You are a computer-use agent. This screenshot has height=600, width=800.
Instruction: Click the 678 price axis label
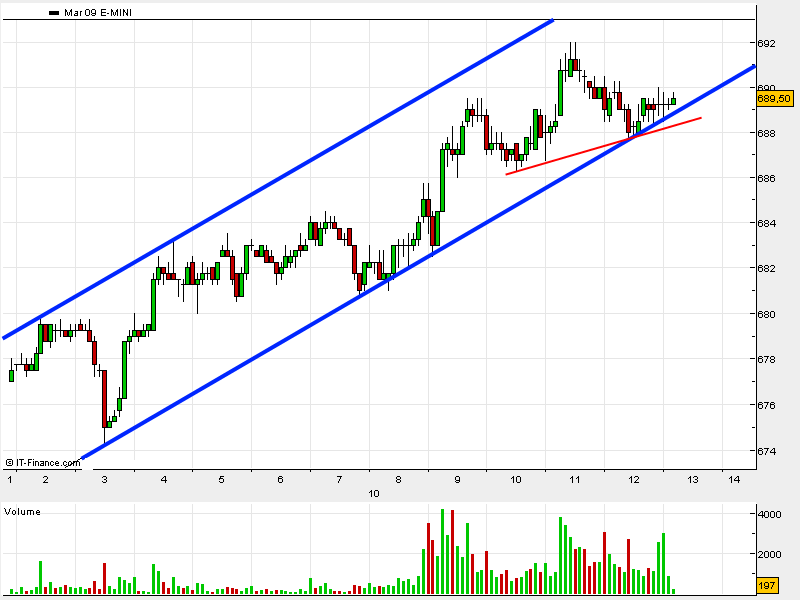766,360
